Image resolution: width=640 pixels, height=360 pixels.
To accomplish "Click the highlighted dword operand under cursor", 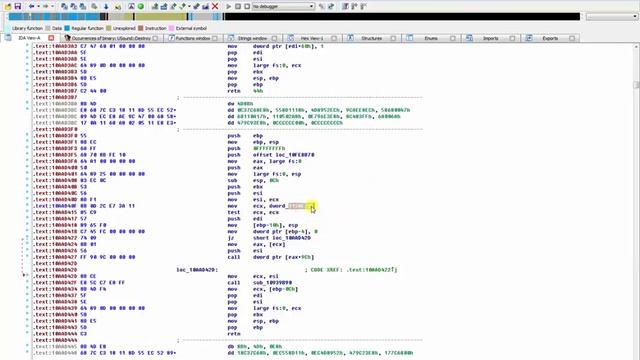I will point(292,206).
